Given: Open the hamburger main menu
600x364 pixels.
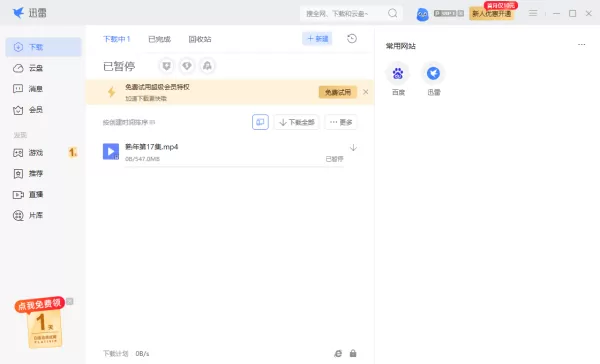Looking at the screenshot, I should 533,13.
